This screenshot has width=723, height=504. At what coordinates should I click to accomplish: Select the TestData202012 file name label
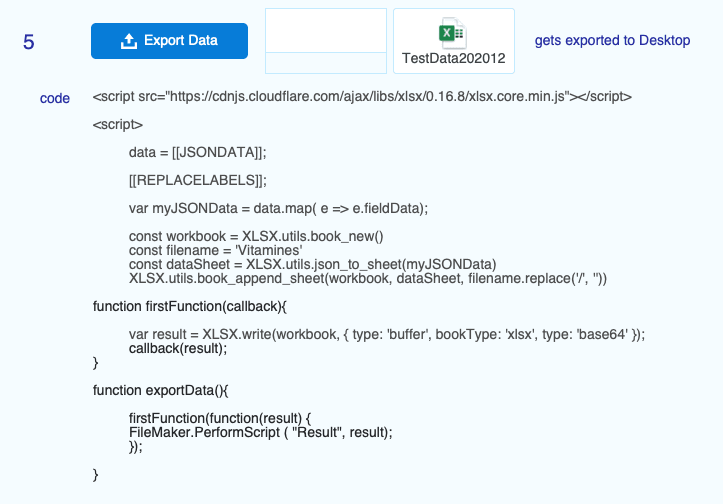(x=454, y=58)
